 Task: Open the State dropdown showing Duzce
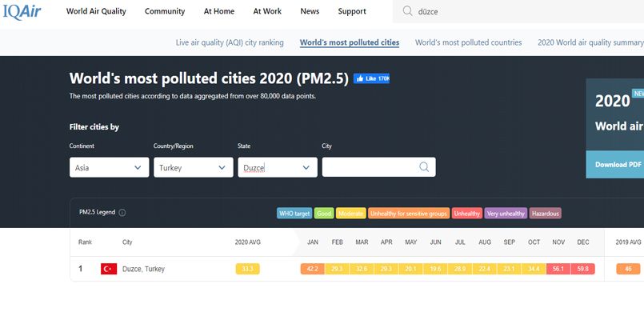tap(278, 167)
